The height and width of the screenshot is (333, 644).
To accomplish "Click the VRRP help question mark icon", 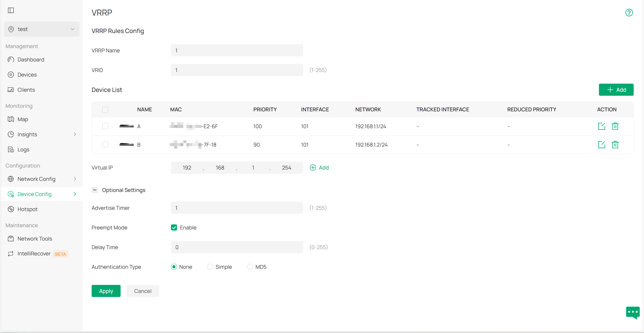I will click(629, 13).
